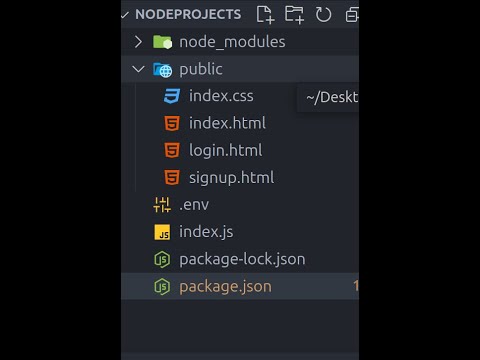The image size is (480, 360).
Task: Click the settings sliders icon beside .env
Action: 162,205
